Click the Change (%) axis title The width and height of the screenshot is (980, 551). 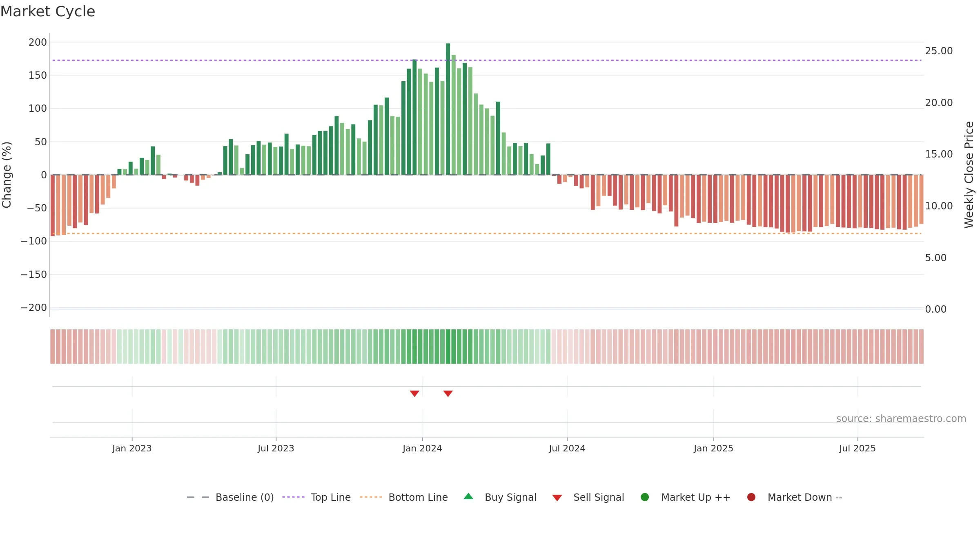click(x=7, y=175)
